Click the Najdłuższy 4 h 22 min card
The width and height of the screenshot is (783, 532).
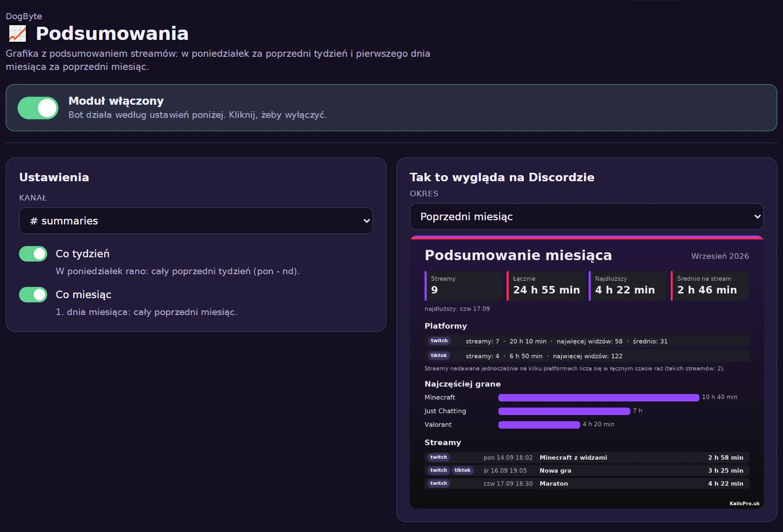tap(628, 285)
